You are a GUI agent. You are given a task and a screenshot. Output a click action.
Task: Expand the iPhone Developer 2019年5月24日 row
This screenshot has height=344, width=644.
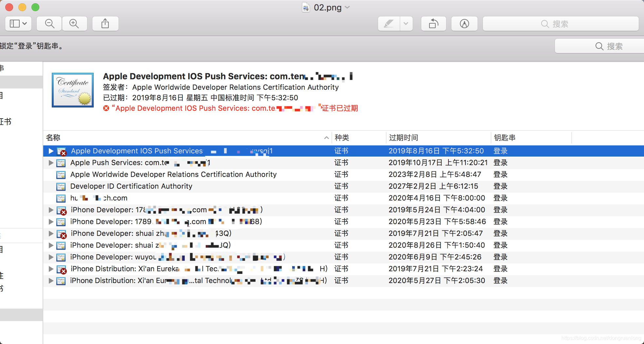[51, 210]
